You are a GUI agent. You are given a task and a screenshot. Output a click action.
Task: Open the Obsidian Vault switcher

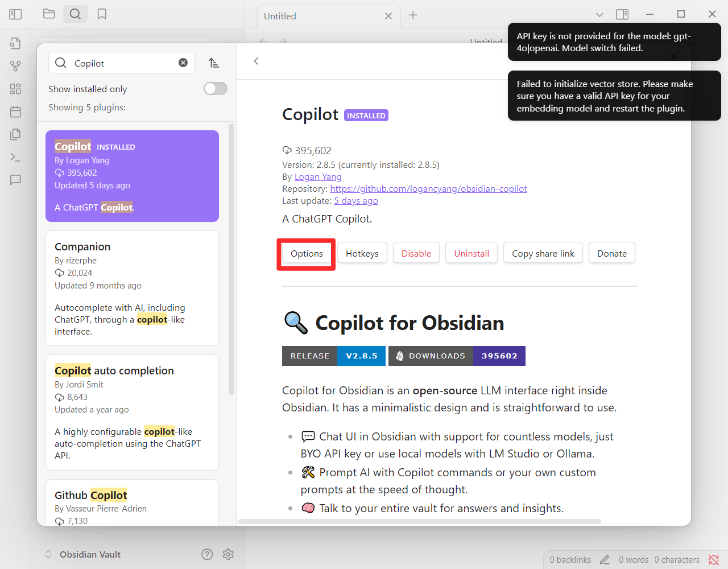(83, 554)
